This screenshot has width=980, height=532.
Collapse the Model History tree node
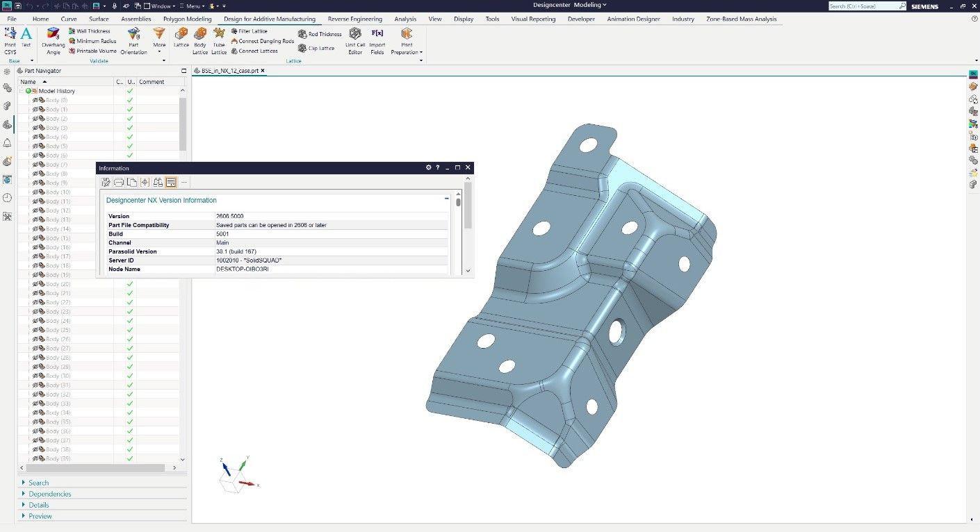22,91
